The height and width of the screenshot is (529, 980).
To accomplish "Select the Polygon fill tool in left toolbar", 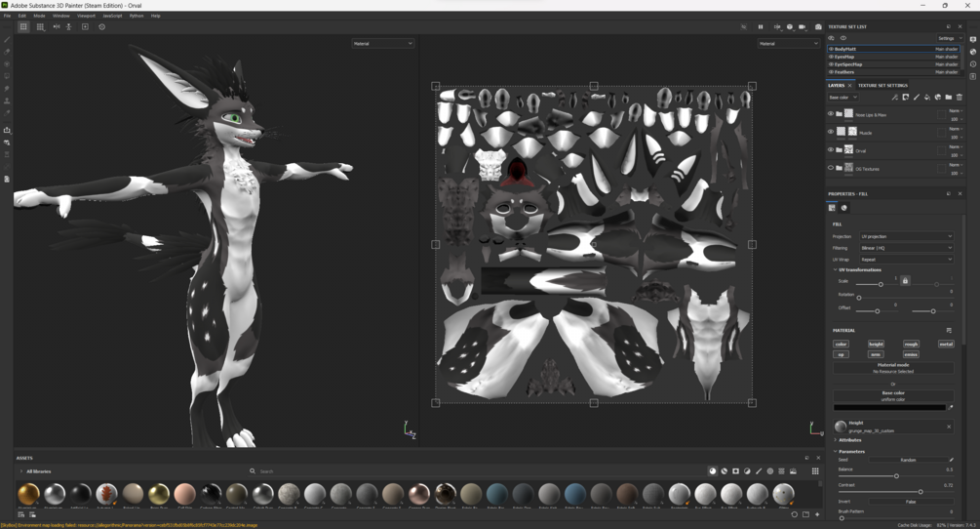I will (x=7, y=76).
